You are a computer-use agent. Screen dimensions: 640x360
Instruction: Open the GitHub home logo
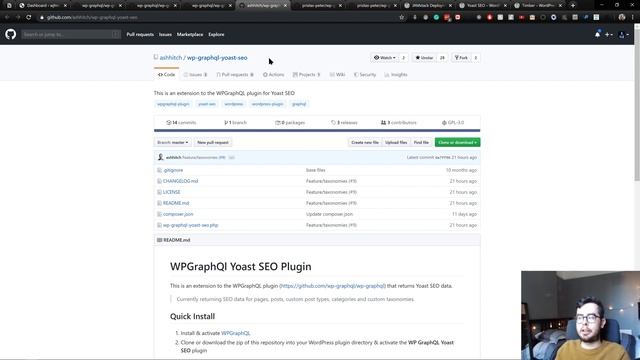[x=11, y=34]
